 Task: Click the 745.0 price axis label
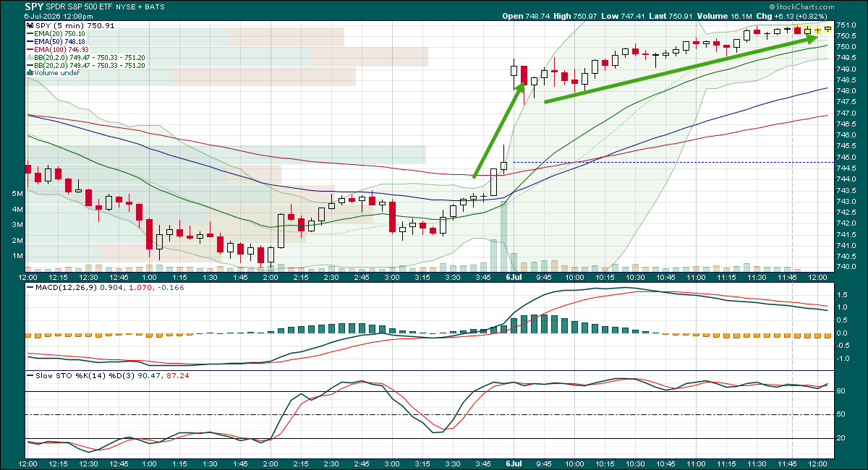[847, 158]
